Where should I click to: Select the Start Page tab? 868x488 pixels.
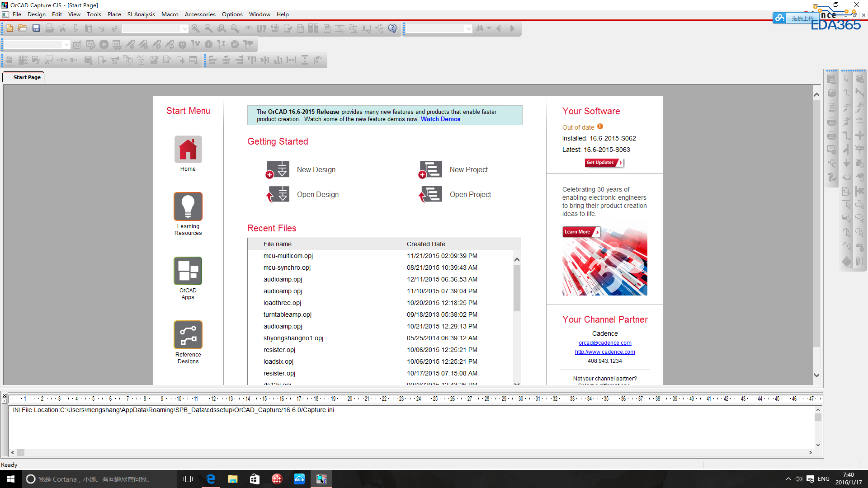click(x=27, y=77)
